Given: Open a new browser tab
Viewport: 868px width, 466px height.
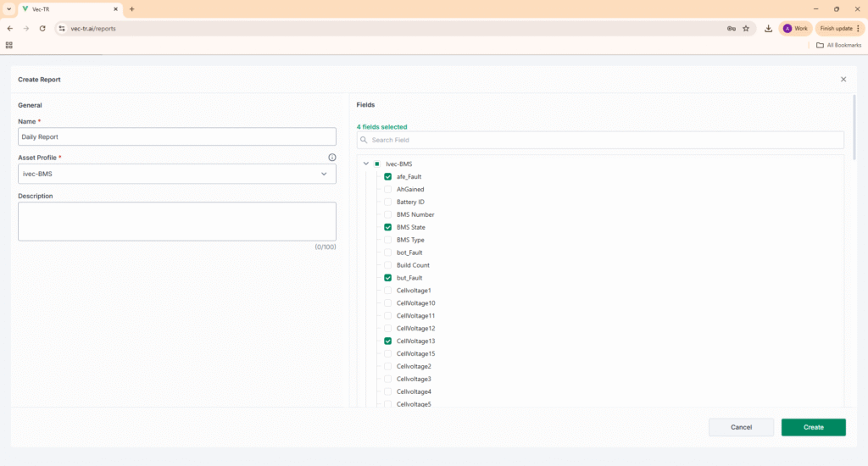Looking at the screenshot, I should pos(132,8).
